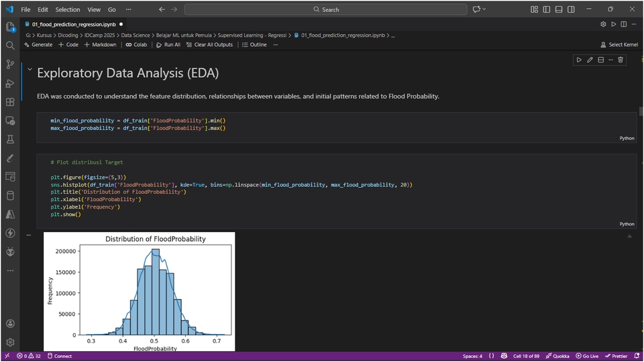Split the cell using cell toolbar icon
Screen dimensions: 644x362
600,60
